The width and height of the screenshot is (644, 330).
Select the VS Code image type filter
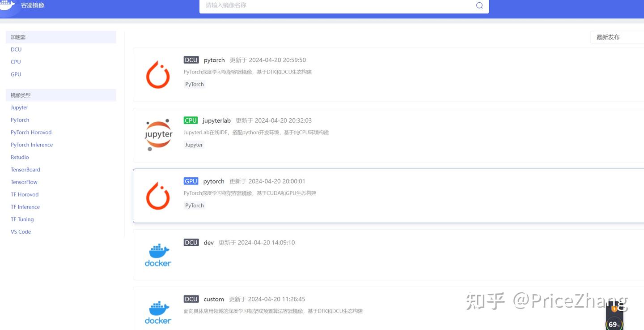coord(21,231)
